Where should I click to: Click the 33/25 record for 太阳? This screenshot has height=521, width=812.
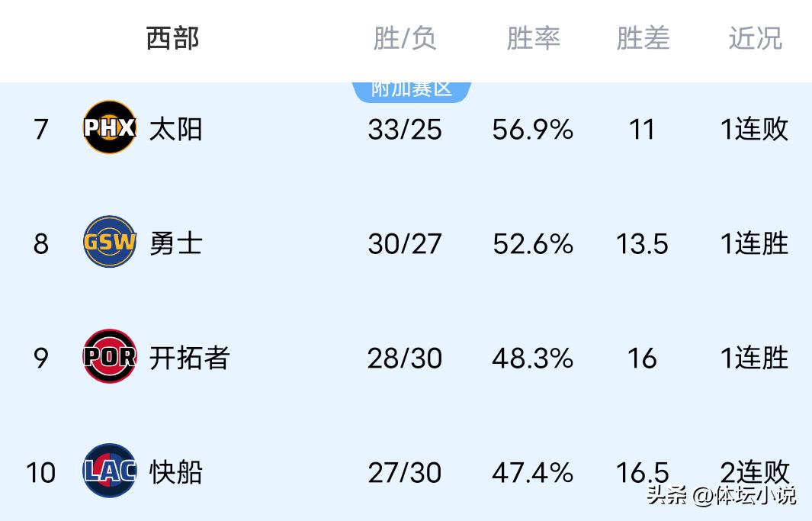click(x=405, y=130)
